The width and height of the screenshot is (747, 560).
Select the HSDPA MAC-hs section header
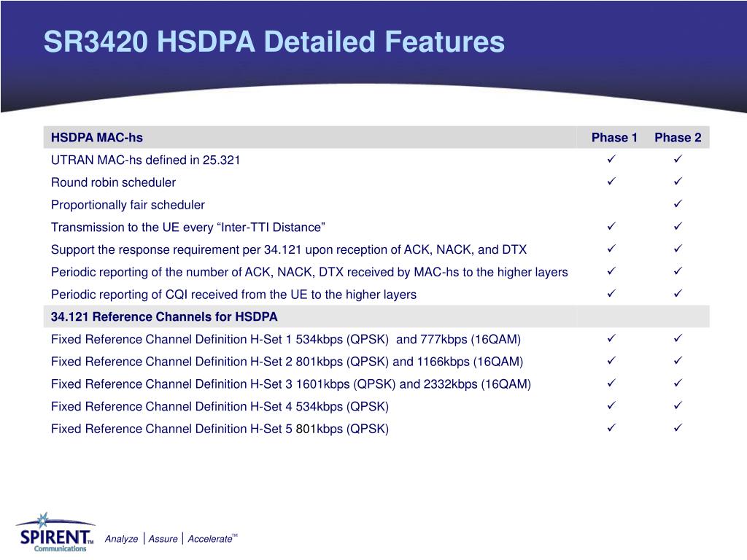coord(97,138)
